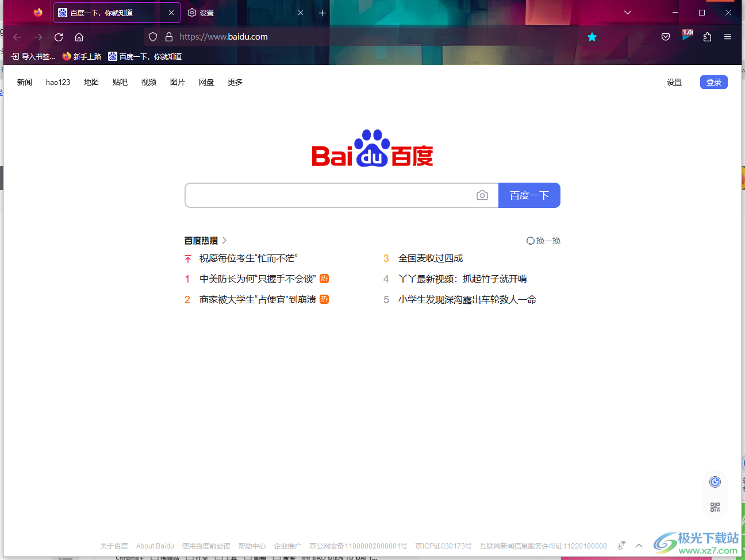Open the hao123 link

[x=58, y=82]
